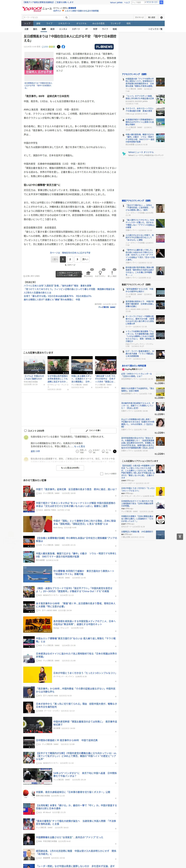This screenshot has width=186, height=868.
Task: Open the settings gear icon
Action: click(161, 17)
